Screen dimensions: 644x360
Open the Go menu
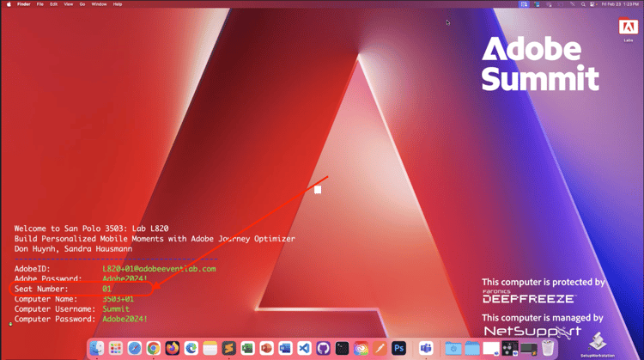tap(82, 4)
